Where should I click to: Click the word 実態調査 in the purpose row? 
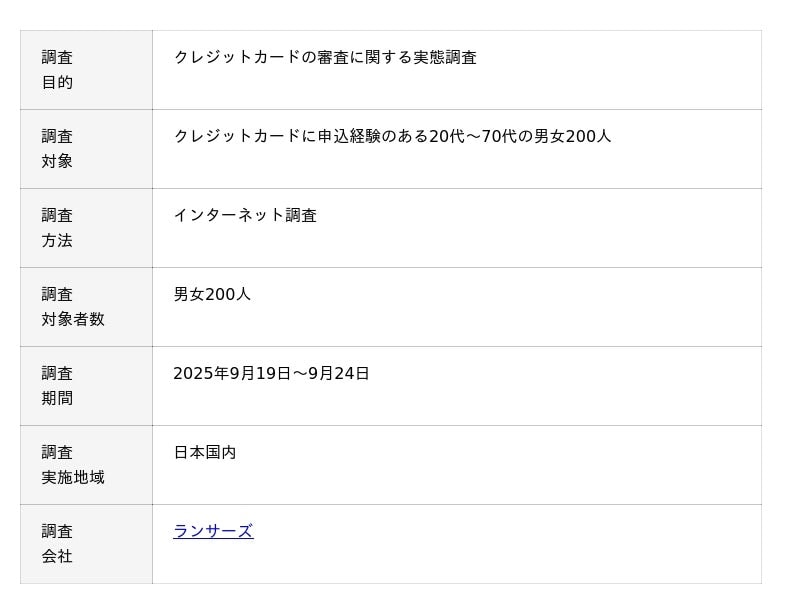[x=445, y=58]
